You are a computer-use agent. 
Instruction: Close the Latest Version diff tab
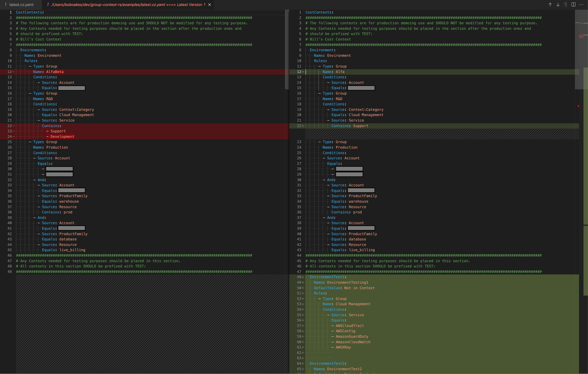[209, 5]
